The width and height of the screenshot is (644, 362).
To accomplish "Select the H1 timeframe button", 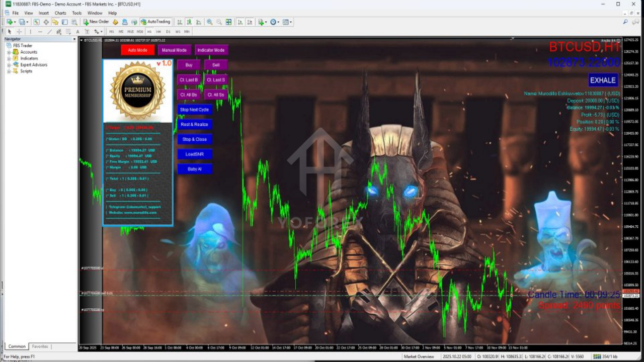I will [x=148, y=31].
